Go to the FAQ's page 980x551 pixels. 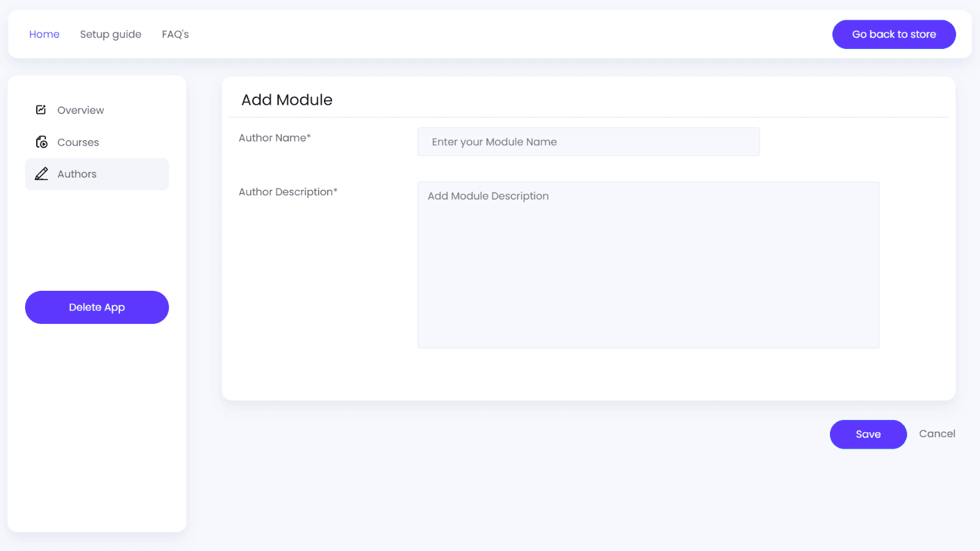tap(175, 34)
